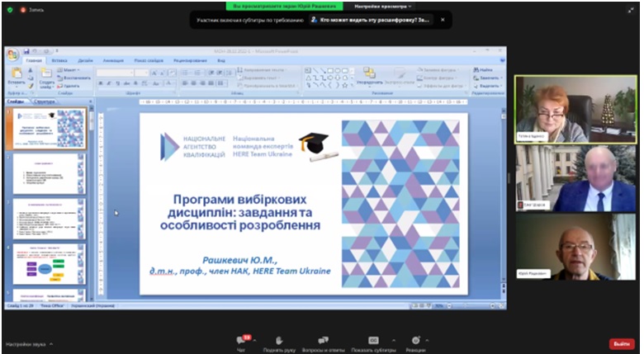Switch to the Показ слайдов ribbon tab
Screen dimensions: 644x354
[149, 60]
